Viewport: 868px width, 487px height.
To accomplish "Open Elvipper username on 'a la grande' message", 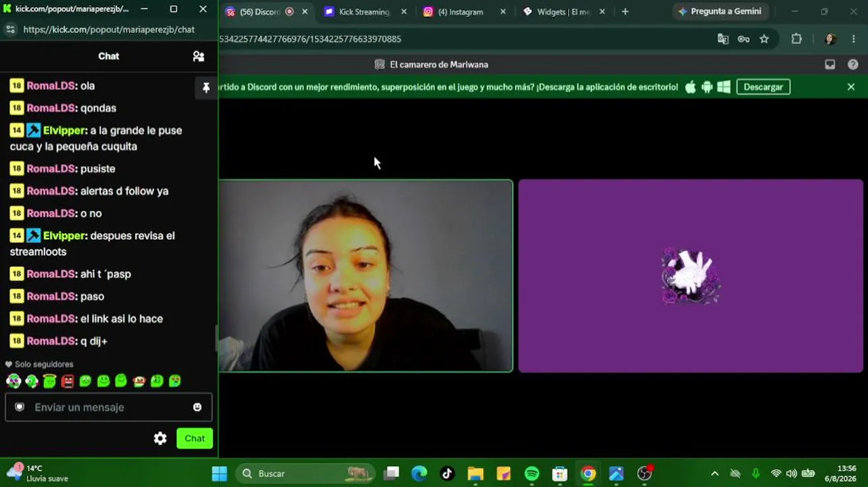I will [65, 131].
